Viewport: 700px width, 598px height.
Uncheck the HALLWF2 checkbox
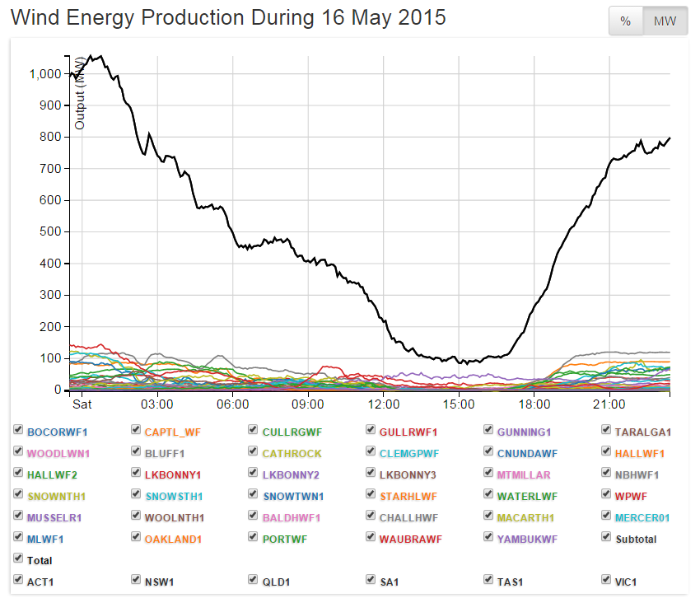(x=18, y=474)
